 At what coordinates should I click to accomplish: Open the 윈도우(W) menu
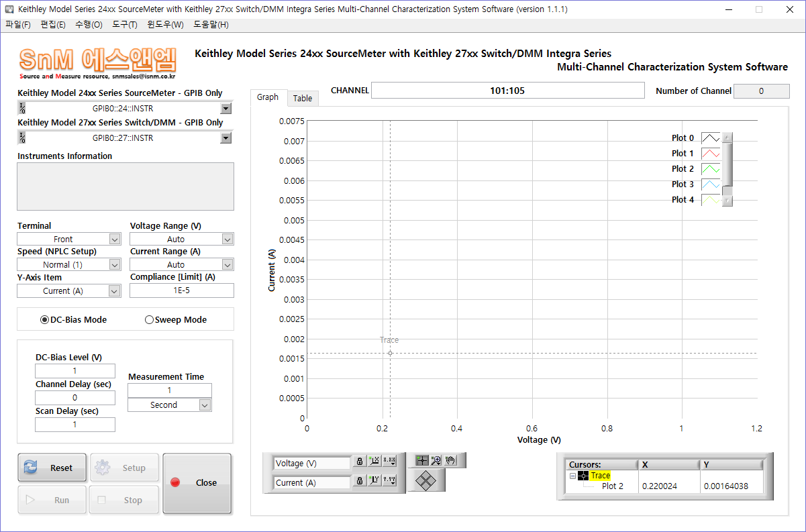click(x=165, y=25)
